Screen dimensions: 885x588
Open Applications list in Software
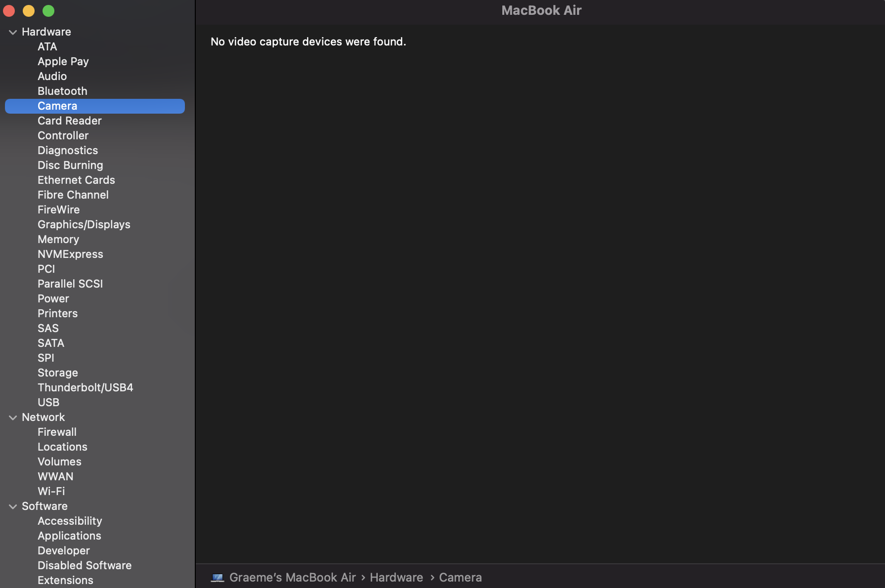click(69, 536)
